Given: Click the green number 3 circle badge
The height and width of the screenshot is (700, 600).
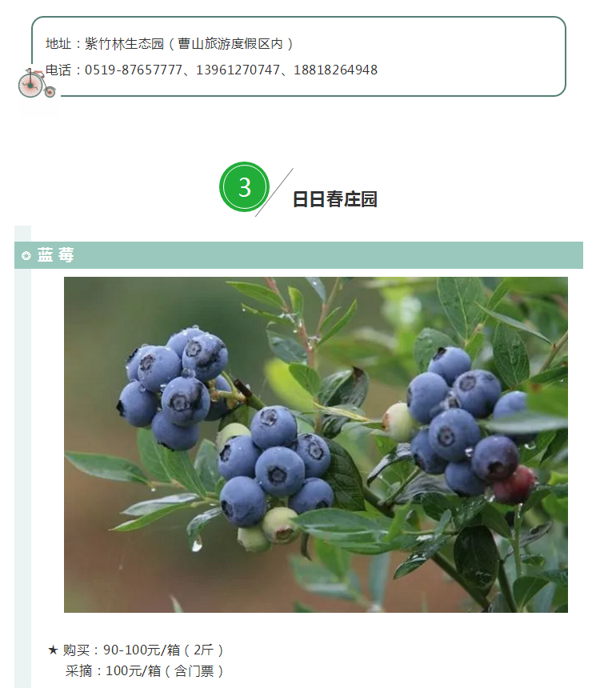Looking at the screenshot, I should [x=244, y=186].
